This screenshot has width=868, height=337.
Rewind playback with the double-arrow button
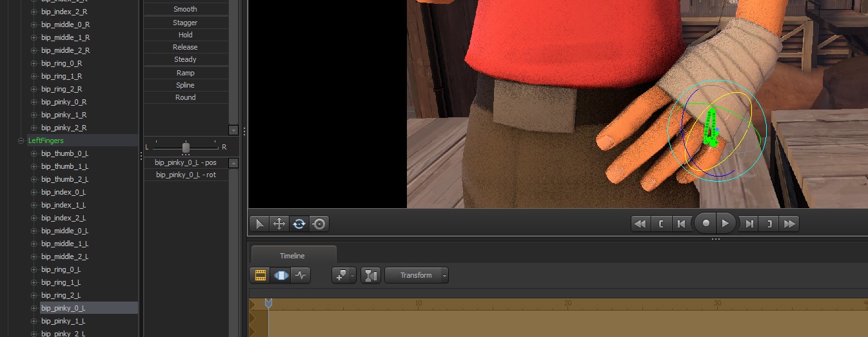(640, 224)
